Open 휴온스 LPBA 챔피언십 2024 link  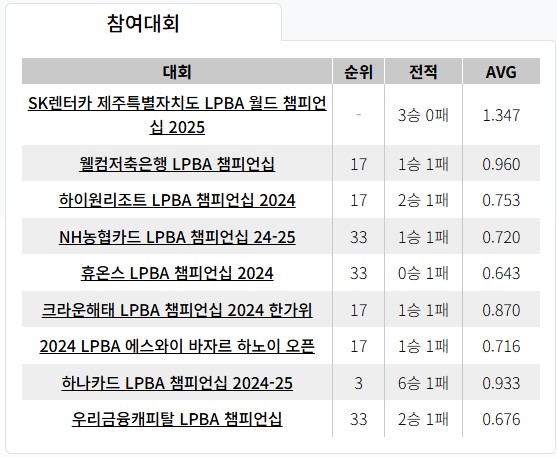pos(177,273)
